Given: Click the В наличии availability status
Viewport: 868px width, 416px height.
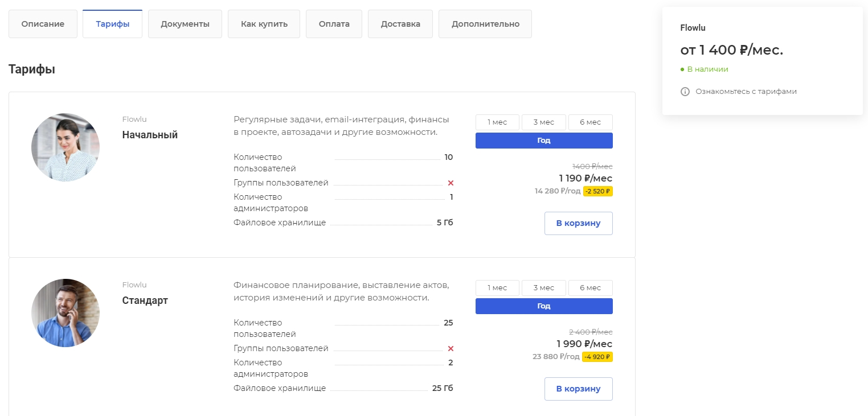Looking at the screenshot, I should [x=705, y=69].
